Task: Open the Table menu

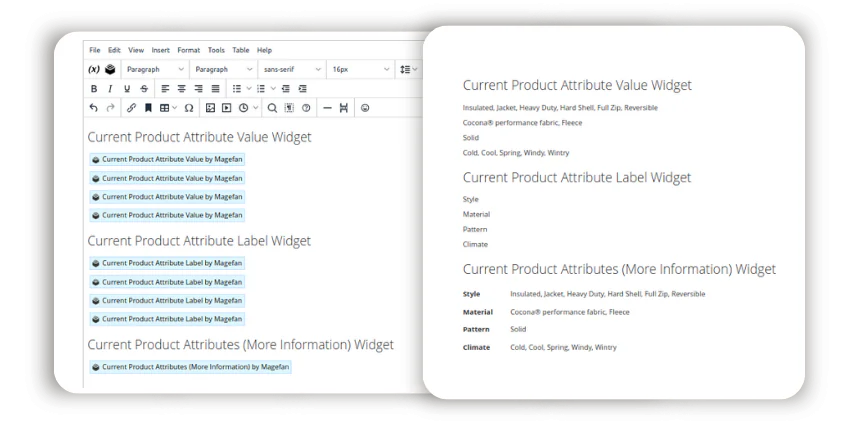Action: (240, 50)
